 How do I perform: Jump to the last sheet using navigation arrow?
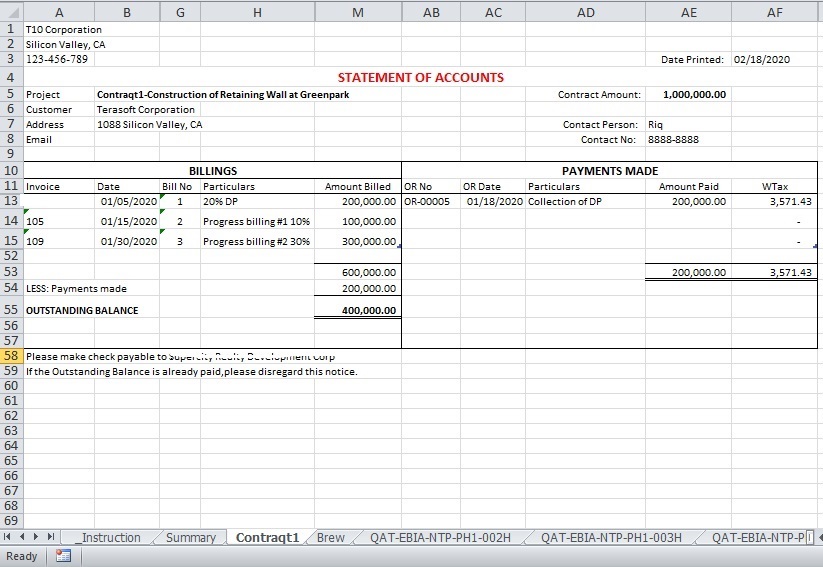tap(51, 537)
